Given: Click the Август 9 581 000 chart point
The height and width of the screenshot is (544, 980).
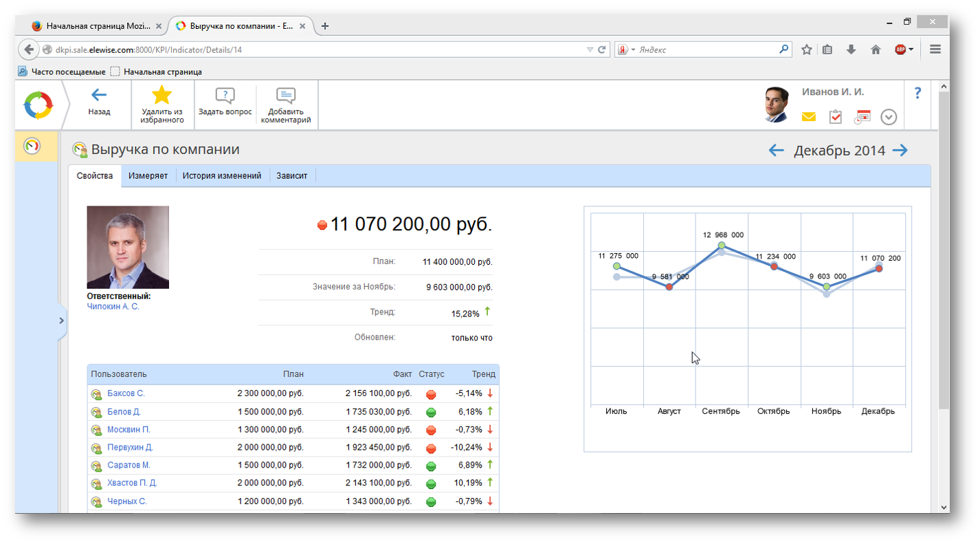Looking at the screenshot, I should click(x=669, y=287).
